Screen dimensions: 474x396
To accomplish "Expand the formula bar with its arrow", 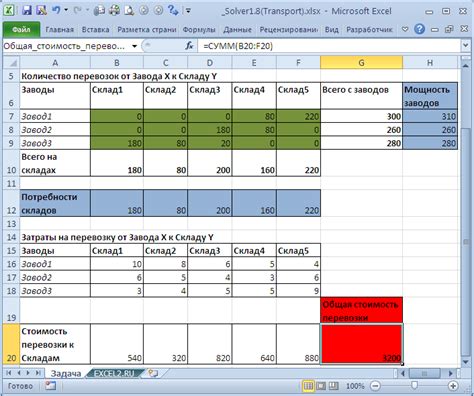I will 466,46.
